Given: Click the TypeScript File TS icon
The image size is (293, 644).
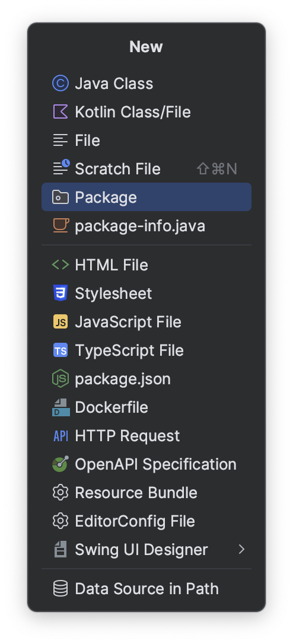Looking at the screenshot, I should click(x=60, y=350).
